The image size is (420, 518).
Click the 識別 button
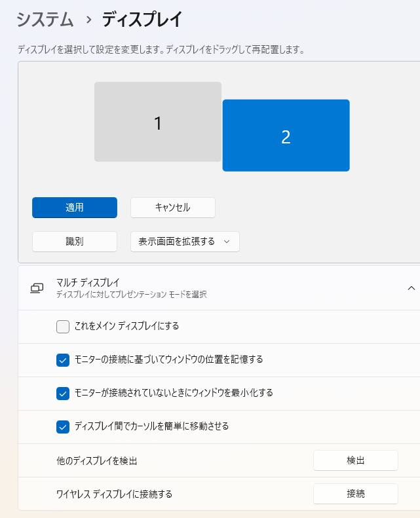pyautogui.click(x=75, y=242)
